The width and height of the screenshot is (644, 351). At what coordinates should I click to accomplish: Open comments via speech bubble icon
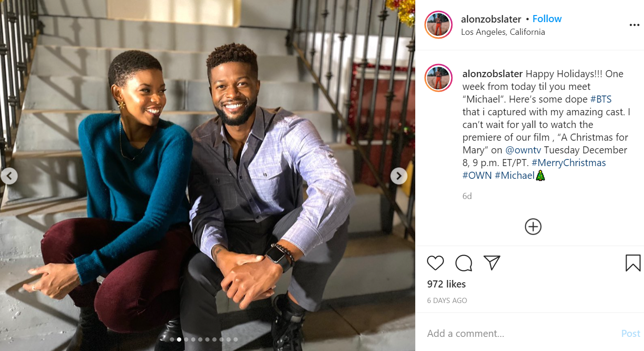[464, 263]
